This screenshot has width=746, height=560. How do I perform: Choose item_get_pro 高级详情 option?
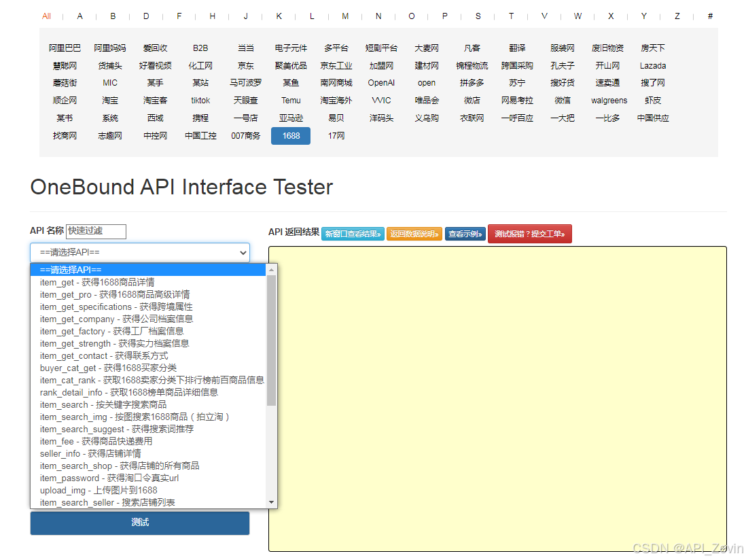tap(148, 294)
